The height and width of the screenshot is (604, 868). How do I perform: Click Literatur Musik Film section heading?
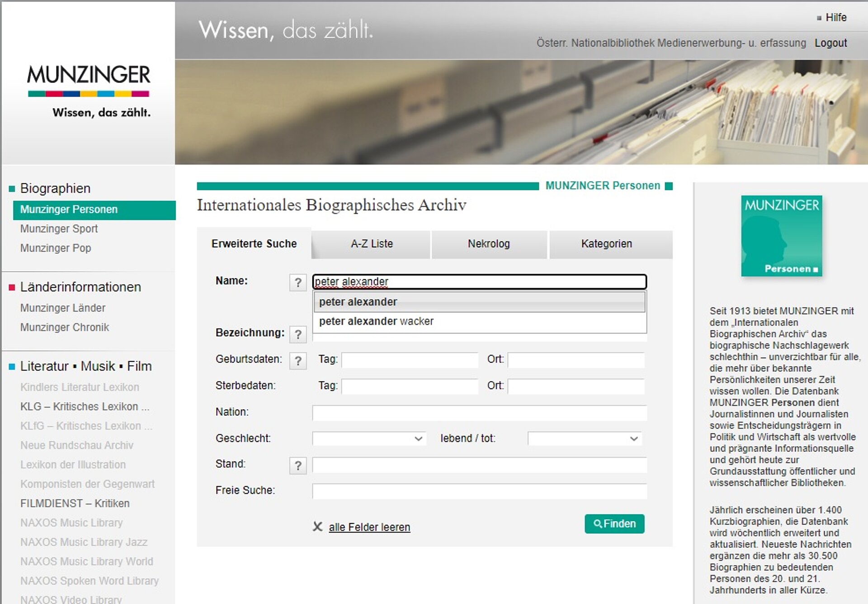pyautogui.click(x=86, y=366)
